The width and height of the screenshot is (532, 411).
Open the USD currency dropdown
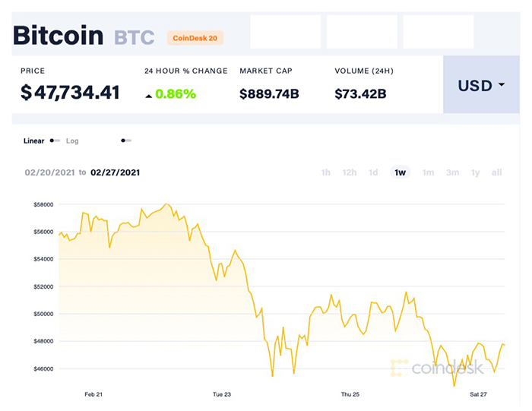click(x=481, y=85)
